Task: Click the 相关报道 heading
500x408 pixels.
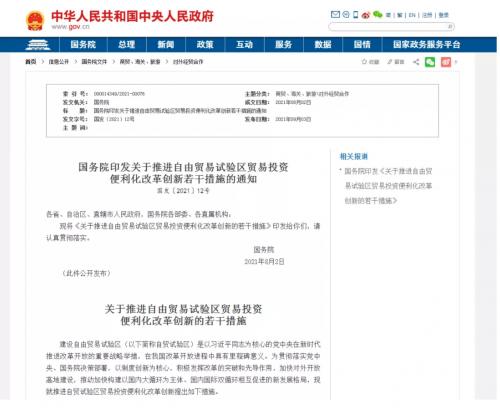Action: pyautogui.click(x=354, y=156)
